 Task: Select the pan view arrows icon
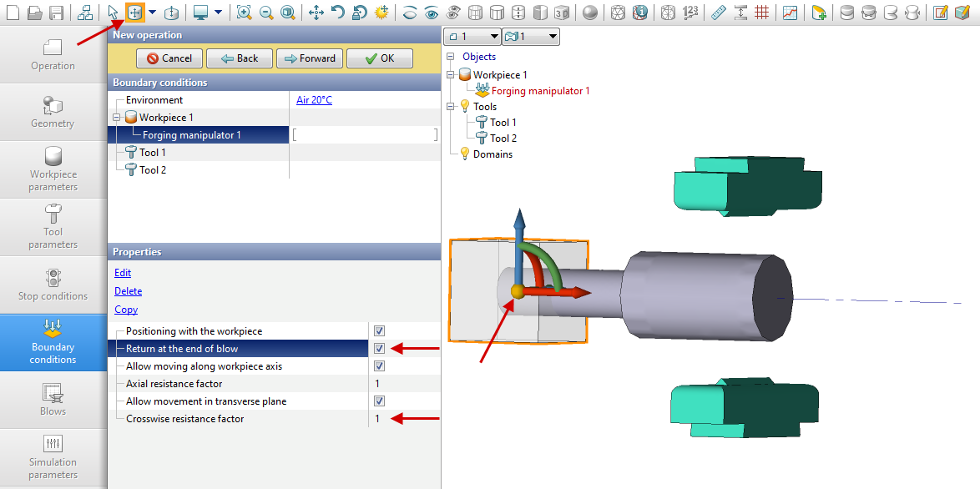click(x=316, y=13)
